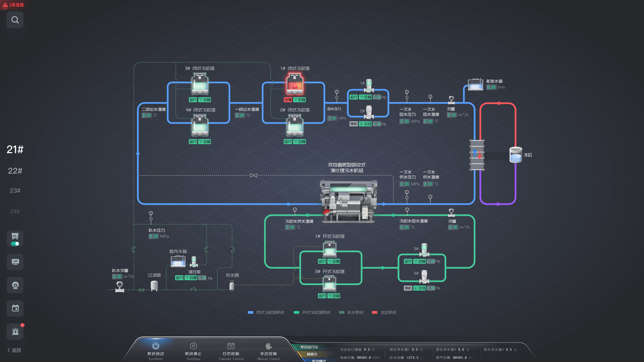The width and height of the screenshot is (644, 362).
Task: Open the trend chart monitor icon
Action: (15, 262)
